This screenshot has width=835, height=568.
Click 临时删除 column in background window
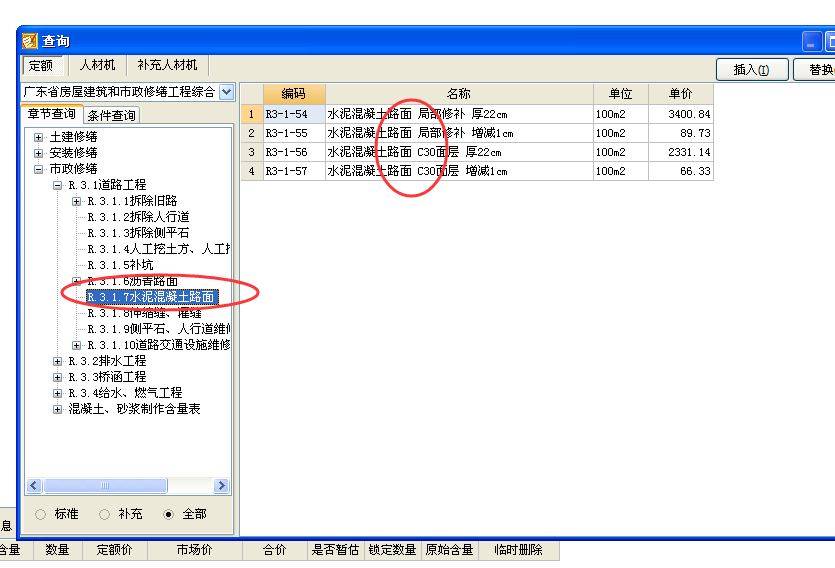[x=519, y=550]
